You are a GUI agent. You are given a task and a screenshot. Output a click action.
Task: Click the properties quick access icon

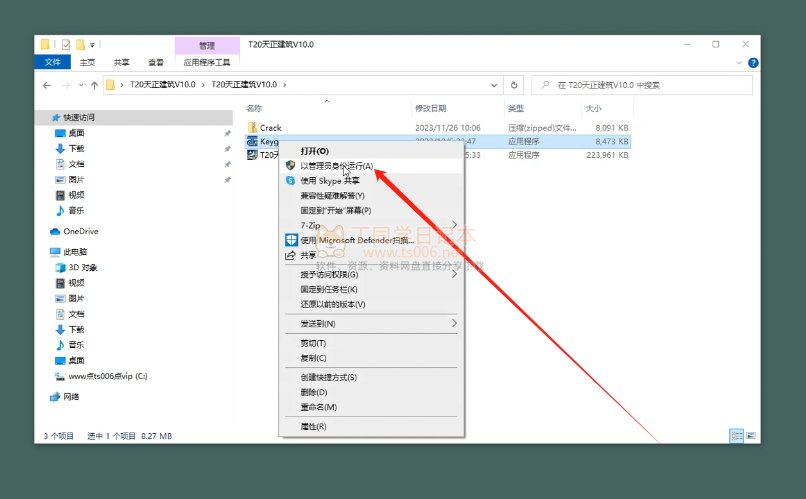coord(66,45)
